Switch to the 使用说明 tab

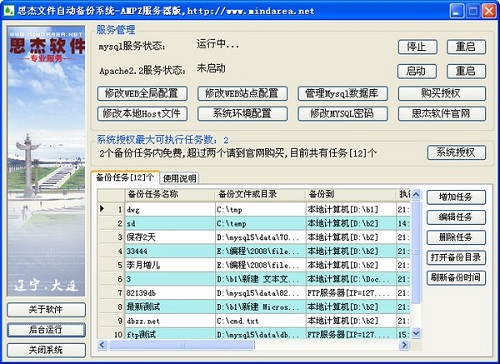pos(179,178)
